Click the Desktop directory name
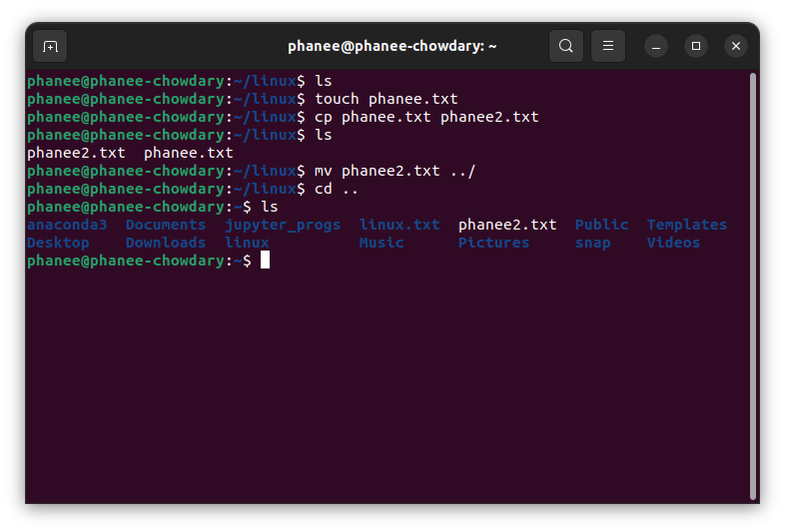The image size is (785, 532). (x=58, y=244)
